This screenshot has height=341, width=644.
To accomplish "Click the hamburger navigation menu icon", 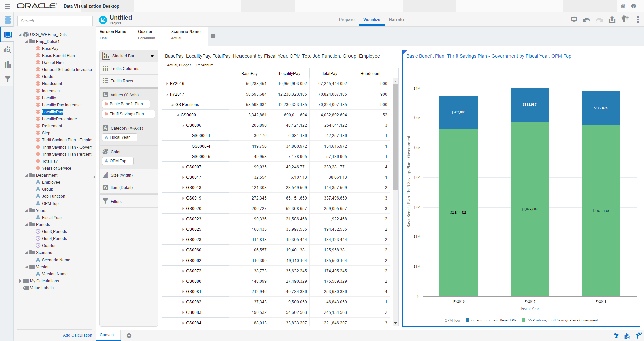I will click(7, 6).
